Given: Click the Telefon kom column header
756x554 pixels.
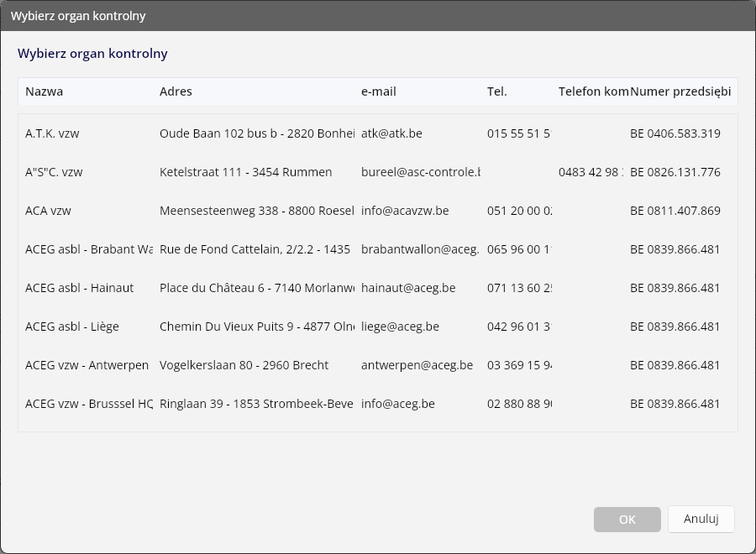Looking at the screenshot, I should point(594,91).
